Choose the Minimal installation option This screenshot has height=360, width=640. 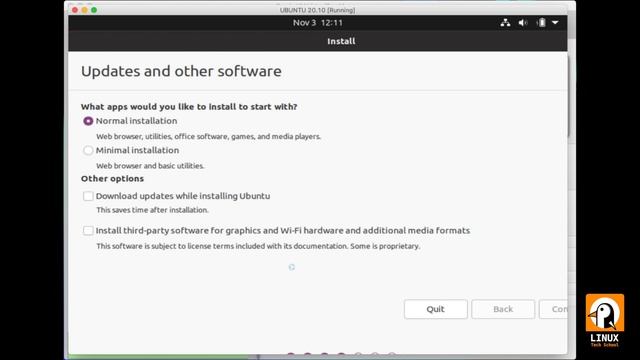point(88,150)
